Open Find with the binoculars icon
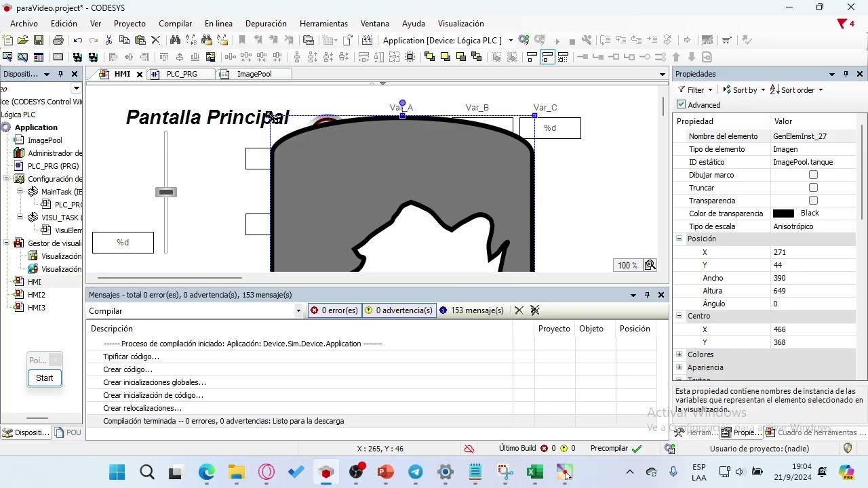This screenshot has width=868, height=488. (x=175, y=41)
